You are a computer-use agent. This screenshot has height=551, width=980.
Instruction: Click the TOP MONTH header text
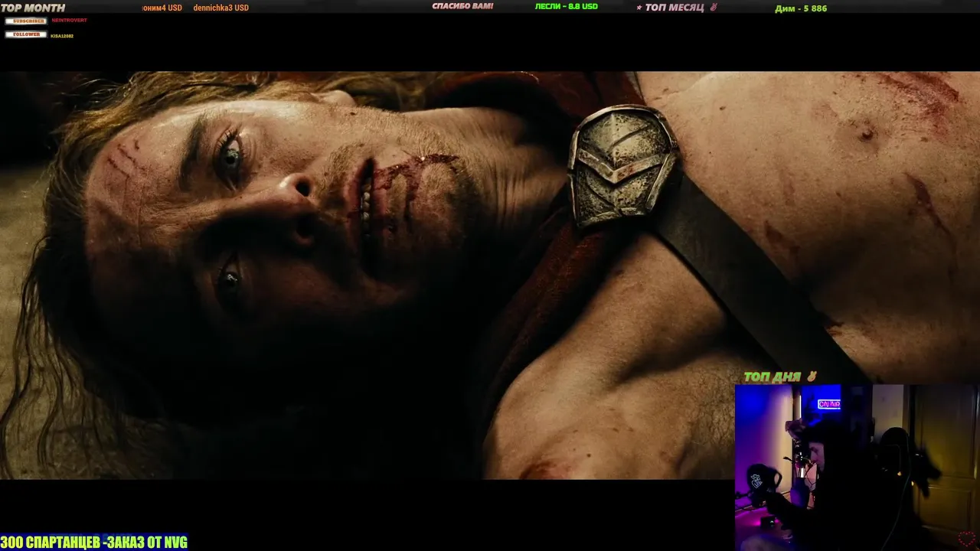[x=33, y=8]
